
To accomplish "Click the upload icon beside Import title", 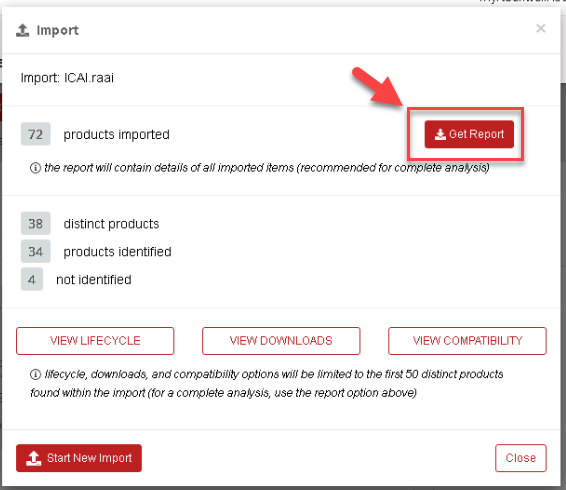I will [22, 30].
